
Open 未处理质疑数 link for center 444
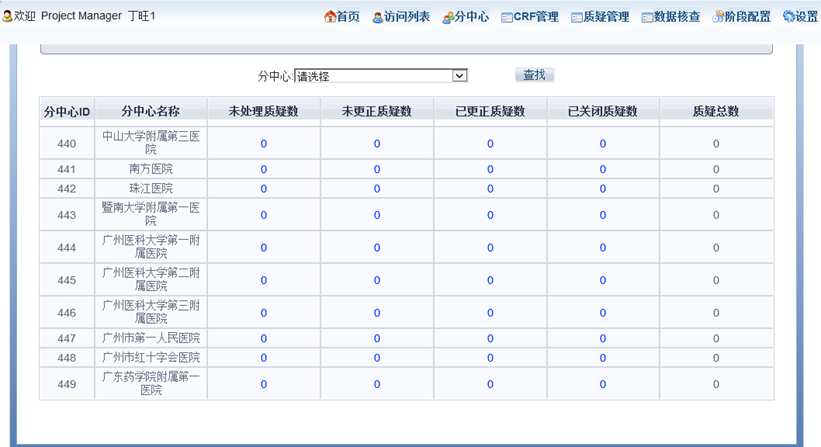[264, 248]
